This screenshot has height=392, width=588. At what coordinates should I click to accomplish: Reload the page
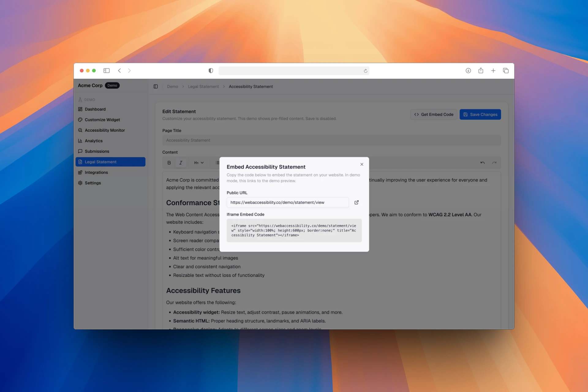pyautogui.click(x=365, y=71)
